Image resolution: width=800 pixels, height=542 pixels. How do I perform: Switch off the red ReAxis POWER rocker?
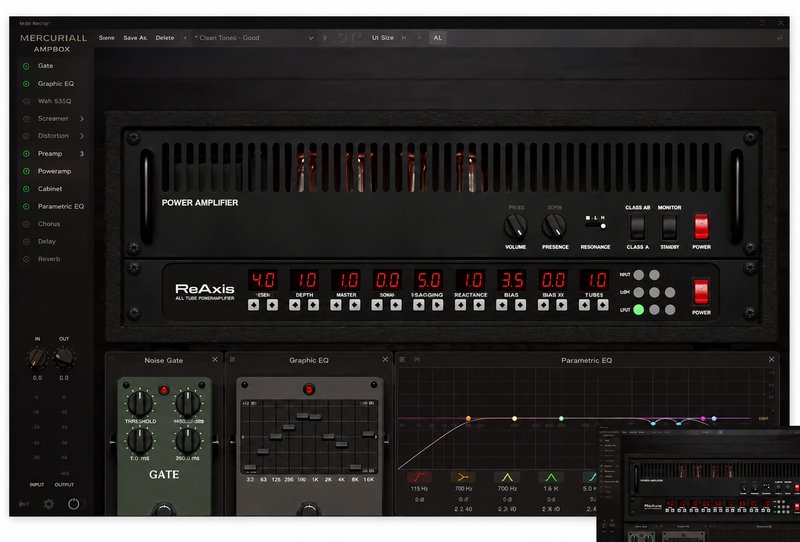point(701,292)
